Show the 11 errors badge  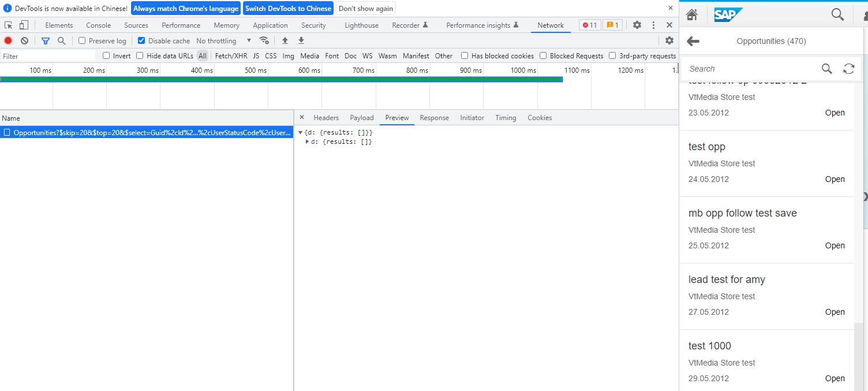pos(590,25)
